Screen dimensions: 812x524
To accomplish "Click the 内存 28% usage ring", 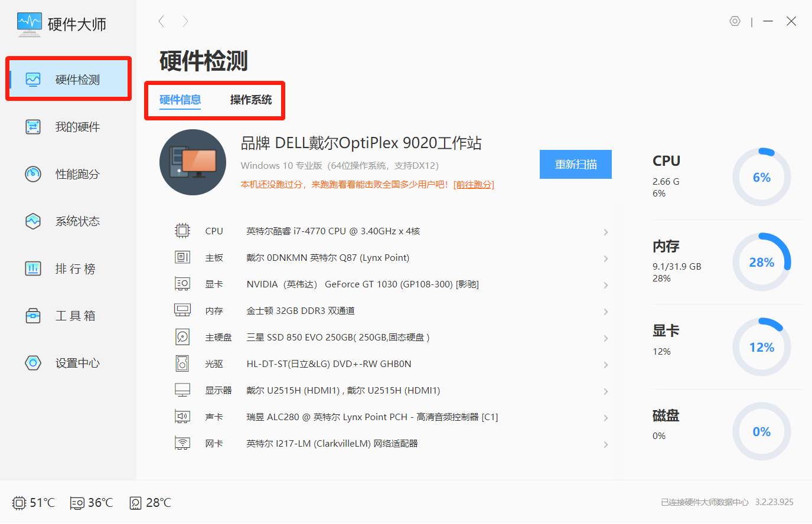I will click(762, 262).
